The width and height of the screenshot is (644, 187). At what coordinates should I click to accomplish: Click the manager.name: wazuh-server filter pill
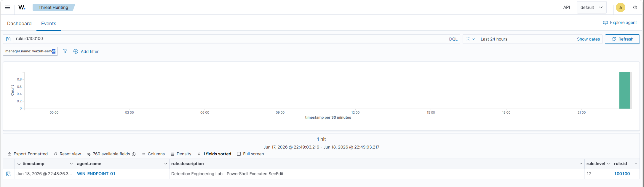click(30, 51)
